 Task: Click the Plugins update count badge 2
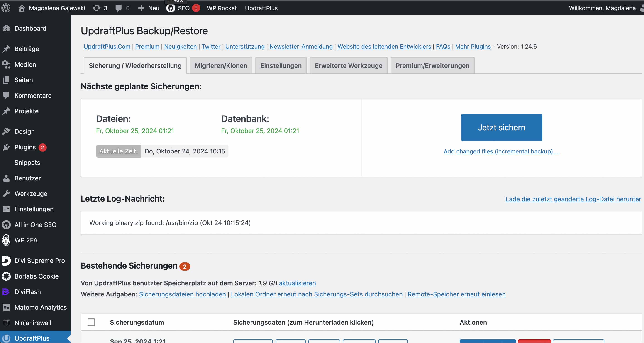point(42,147)
